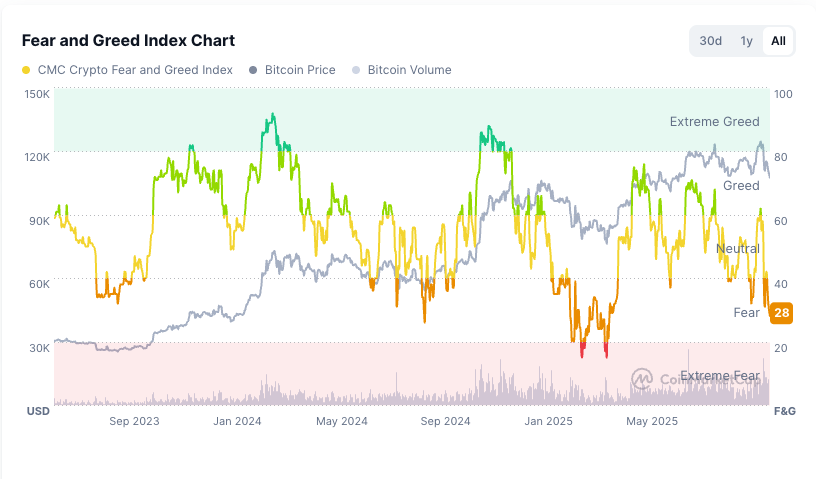Toggle the CMC Crypto Fear and Greed Index label
The width and height of the screenshot is (816, 479).
(x=135, y=70)
